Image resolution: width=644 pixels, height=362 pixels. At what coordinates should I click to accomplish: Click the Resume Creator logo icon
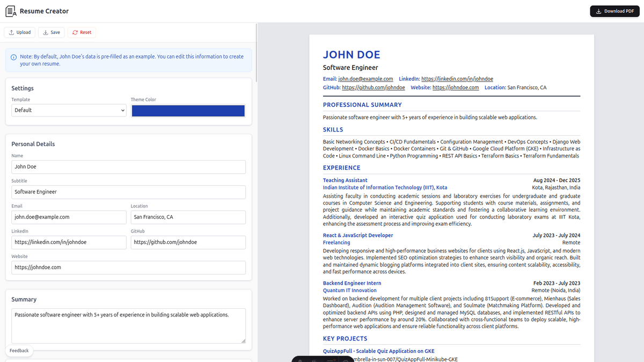click(x=11, y=11)
